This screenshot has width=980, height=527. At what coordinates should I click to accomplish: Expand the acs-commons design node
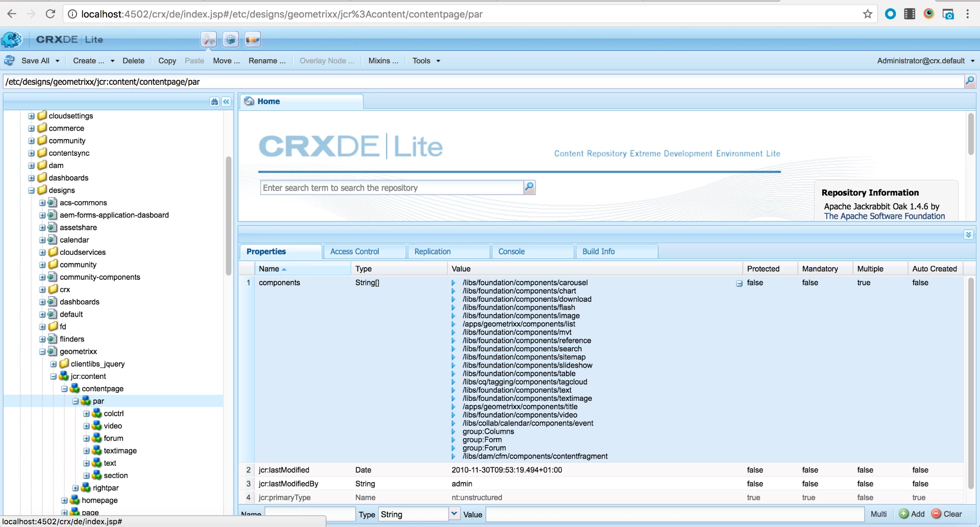point(43,203)
